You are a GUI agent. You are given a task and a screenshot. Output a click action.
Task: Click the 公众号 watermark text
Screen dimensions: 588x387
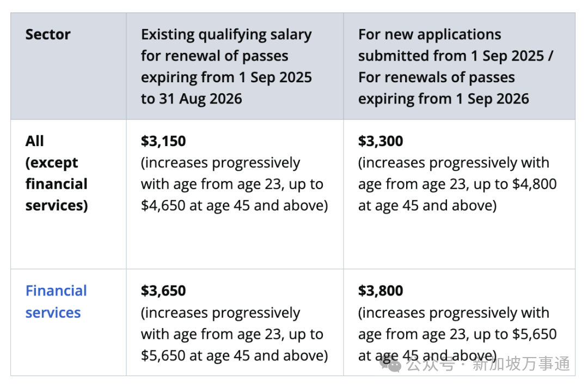tap(430, 364)
